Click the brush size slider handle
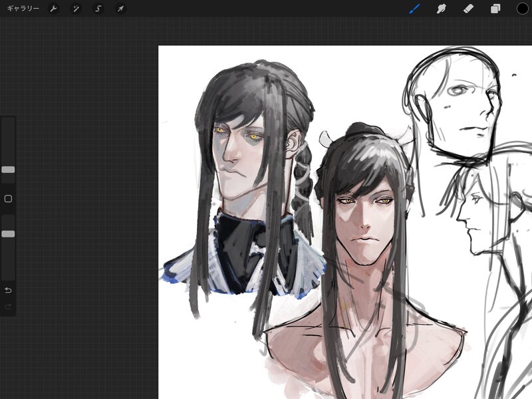This screenshot has height=399, width=532. tap(8, 170)
